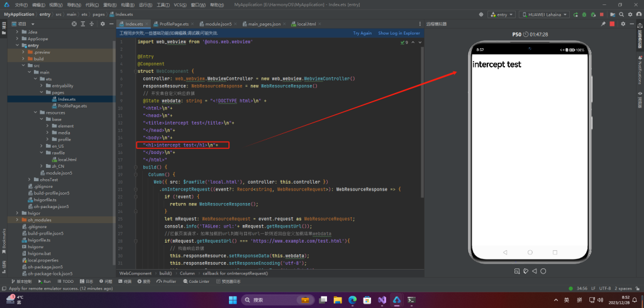The width and height of the screenshot is (644, 308).
Task: Click Show Log in Explorer link
Action: [399, 33]
